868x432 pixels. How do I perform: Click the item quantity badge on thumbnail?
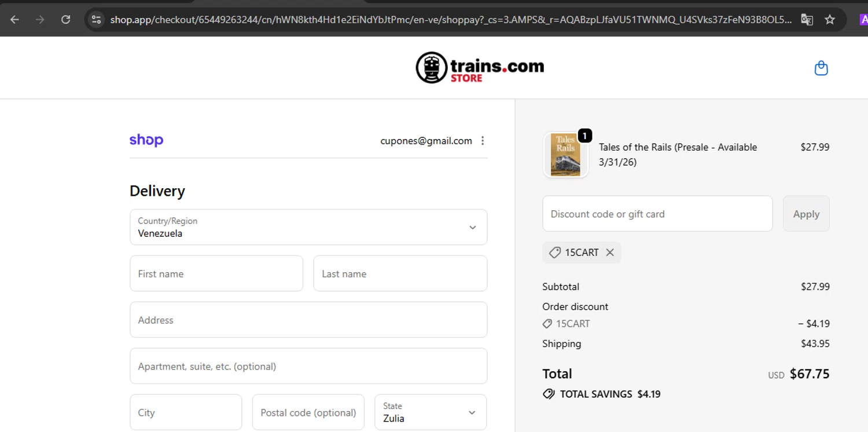[x=585, y=136]
